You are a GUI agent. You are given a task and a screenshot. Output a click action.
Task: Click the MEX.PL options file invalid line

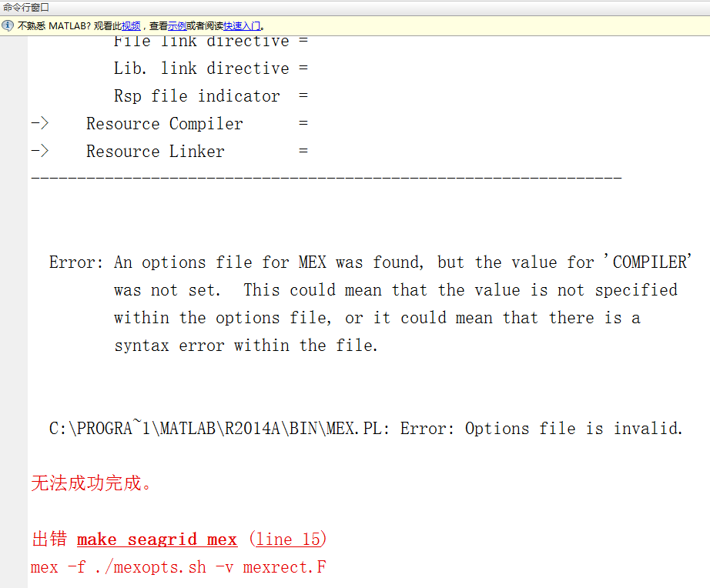click(x=366, y=428)
